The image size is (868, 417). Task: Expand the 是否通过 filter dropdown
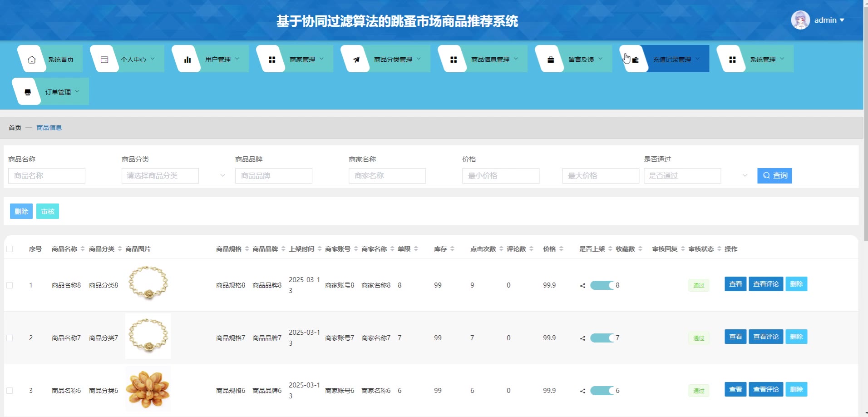(695, 176)
